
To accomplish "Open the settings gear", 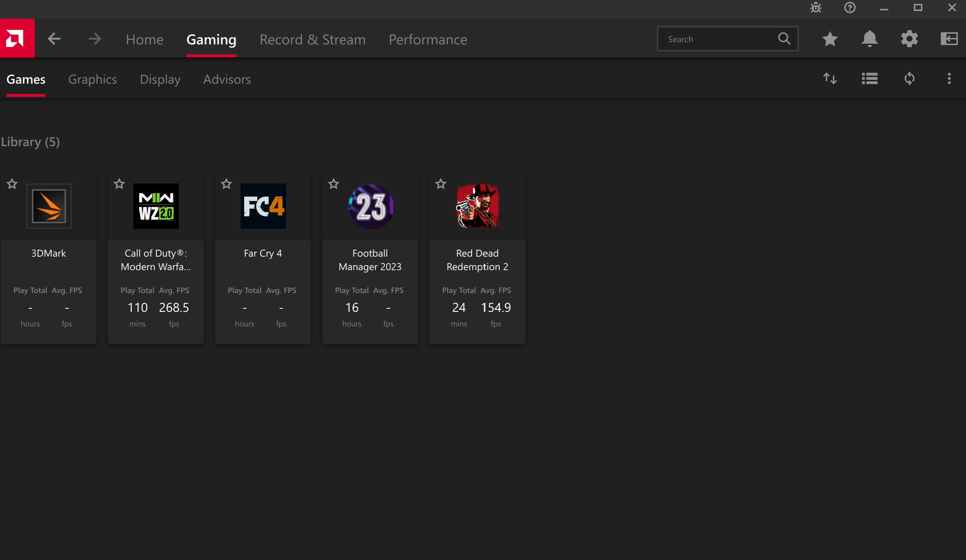I will [909, 39].
